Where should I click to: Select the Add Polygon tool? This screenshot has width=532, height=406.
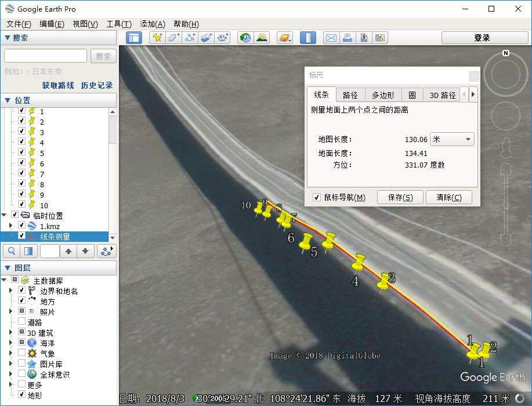[x=173, y=38]
